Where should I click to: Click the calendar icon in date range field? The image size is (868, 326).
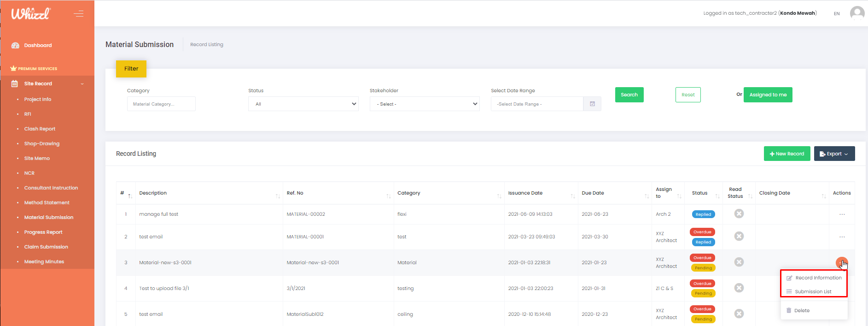592,104
